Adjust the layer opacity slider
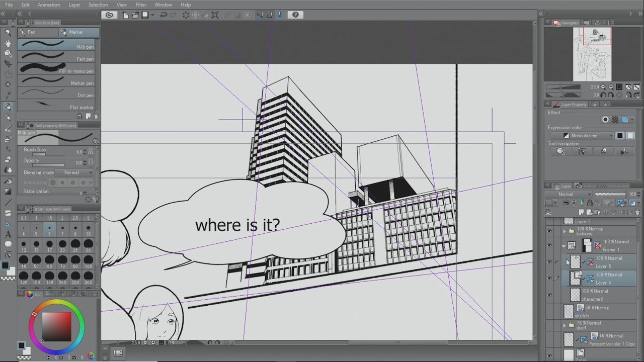Screen dimensions: 644x362 [610, 194]
